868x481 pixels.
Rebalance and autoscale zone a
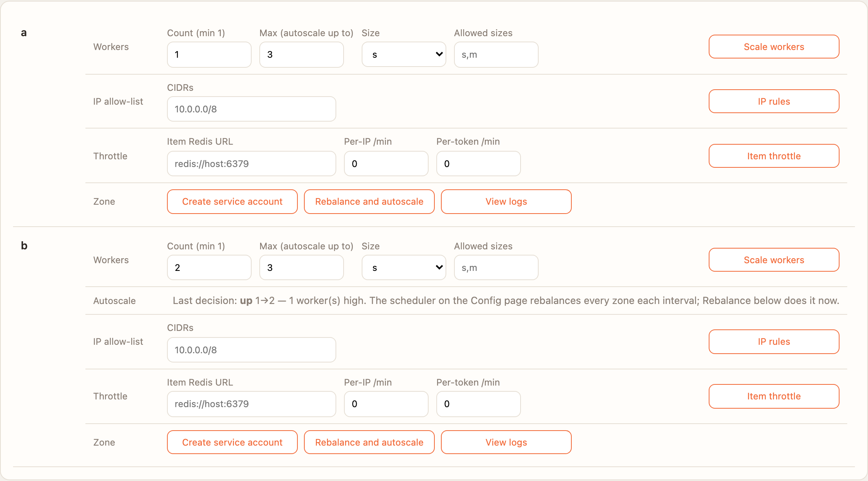tap(369, 201)
